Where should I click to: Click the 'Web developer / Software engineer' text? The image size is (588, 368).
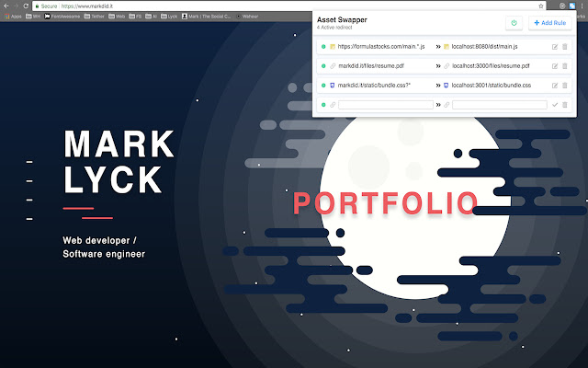pos(104,247)
